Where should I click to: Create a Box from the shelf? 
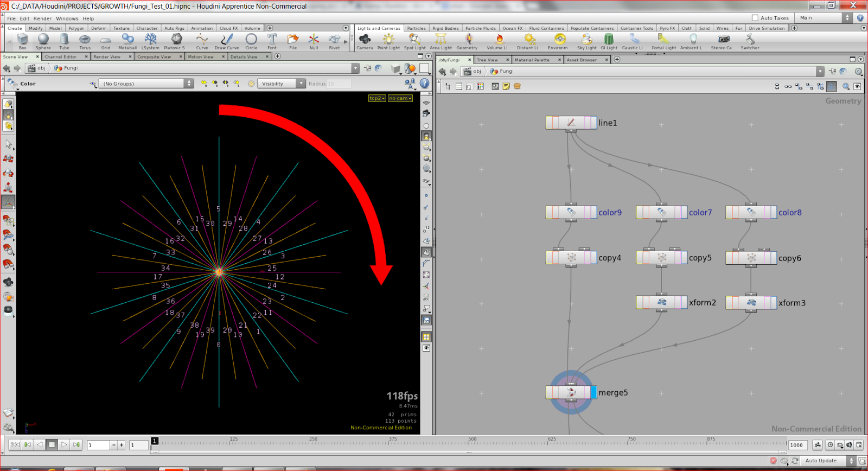pos(22,41)
